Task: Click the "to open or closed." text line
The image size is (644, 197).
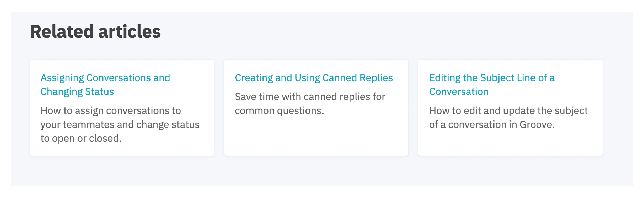Action: pyautogui.click(x=81, y=138)
